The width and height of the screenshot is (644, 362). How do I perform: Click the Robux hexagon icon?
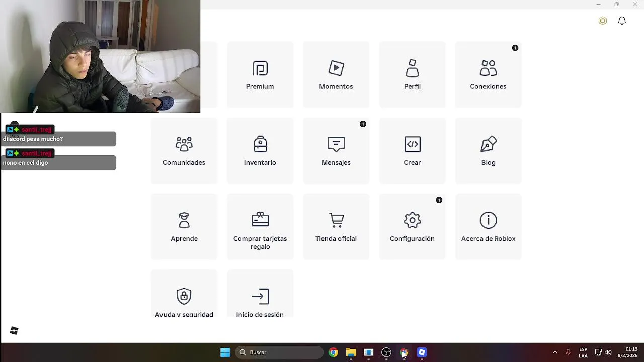(x=603, y=21)
